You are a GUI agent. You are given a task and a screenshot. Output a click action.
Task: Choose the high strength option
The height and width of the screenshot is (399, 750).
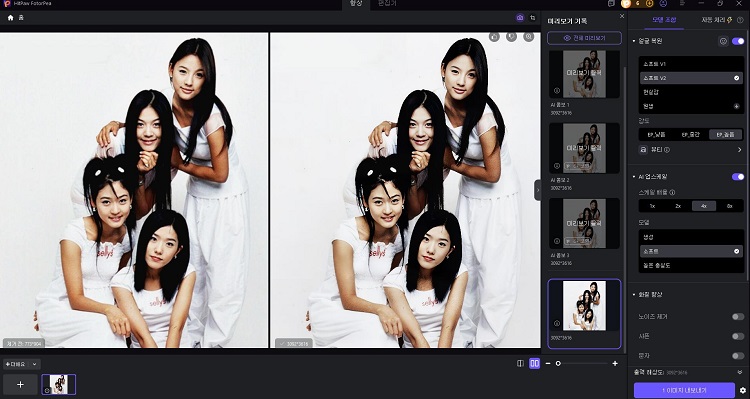tap(725, 134)
